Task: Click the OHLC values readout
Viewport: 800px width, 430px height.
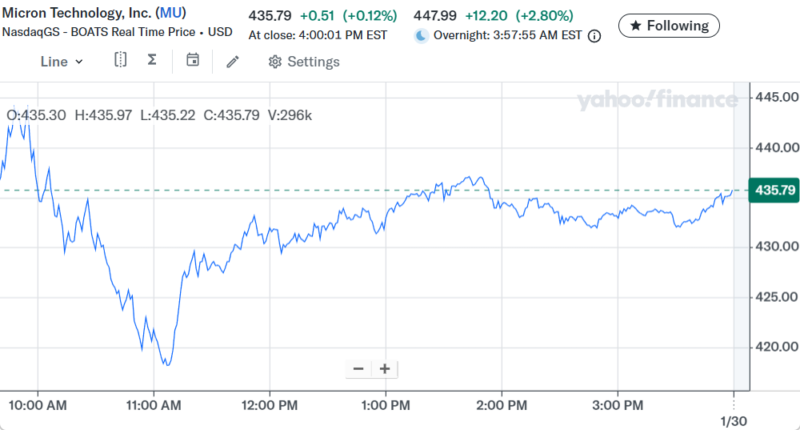Action: point(159,116)
